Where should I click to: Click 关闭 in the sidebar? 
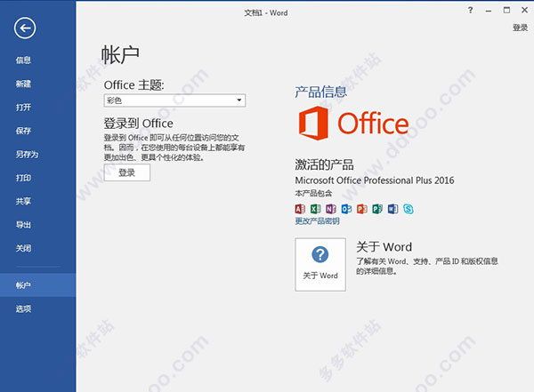(23, 248)
